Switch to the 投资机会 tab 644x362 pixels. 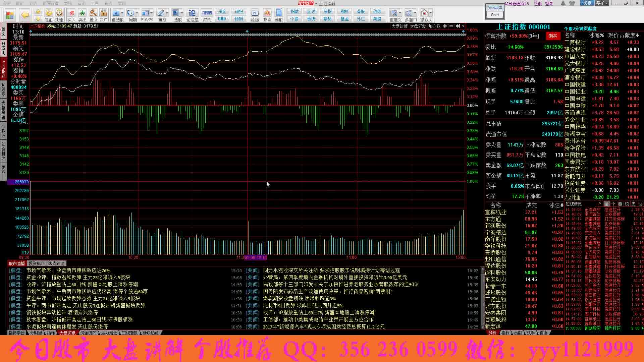37,263
